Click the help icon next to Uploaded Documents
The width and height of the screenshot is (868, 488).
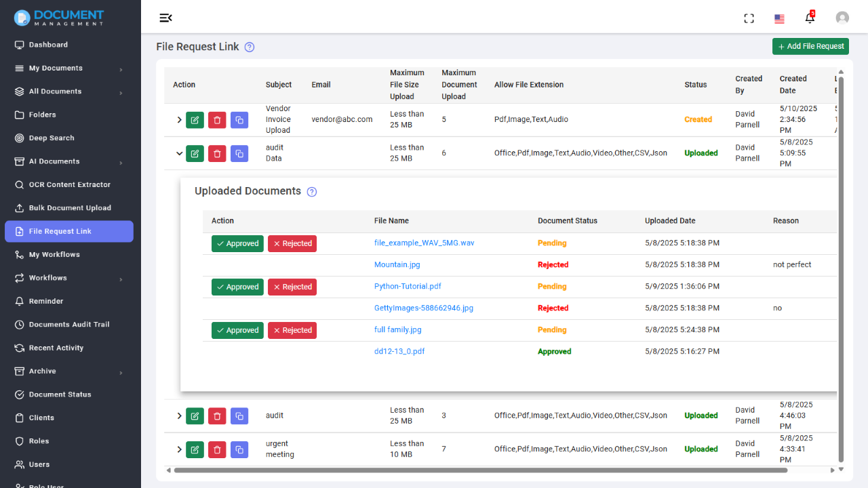(x=311, y=192)
